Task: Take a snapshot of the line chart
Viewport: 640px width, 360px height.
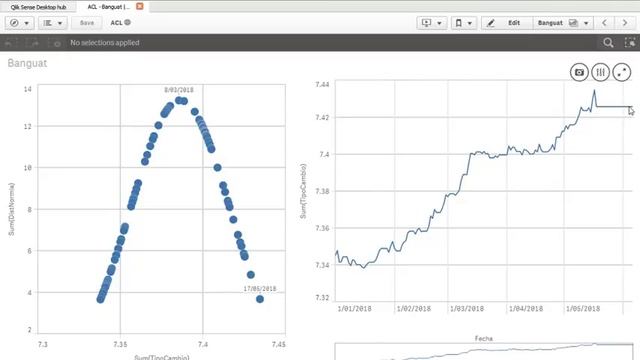Action: tap(579, 72)
